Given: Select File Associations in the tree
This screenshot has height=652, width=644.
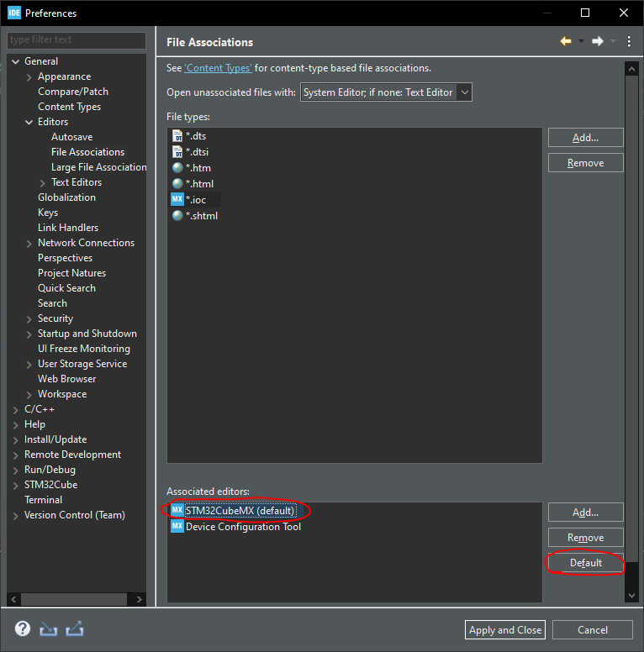Looking at the screenshot, I should [87, 152].
